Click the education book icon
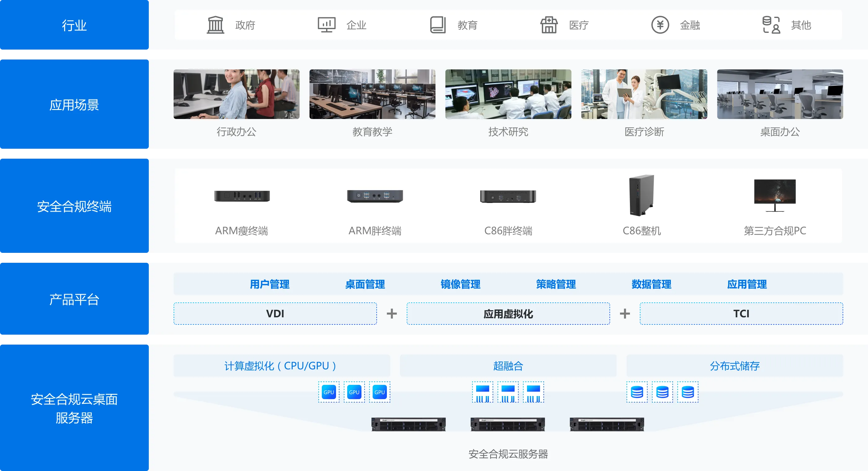This screenshot has width=868, height=471. point(438,25)
